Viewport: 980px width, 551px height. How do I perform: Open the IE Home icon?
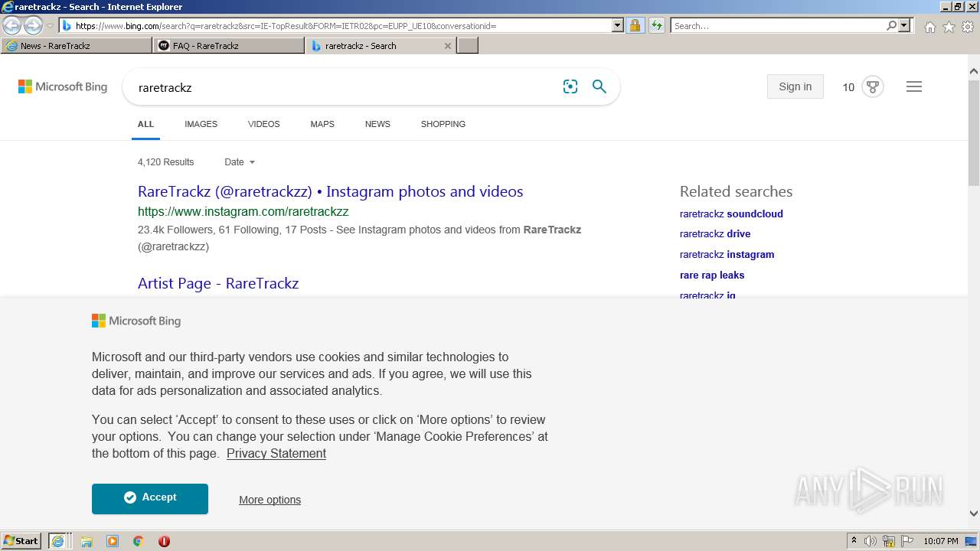[x=929, y=27]
